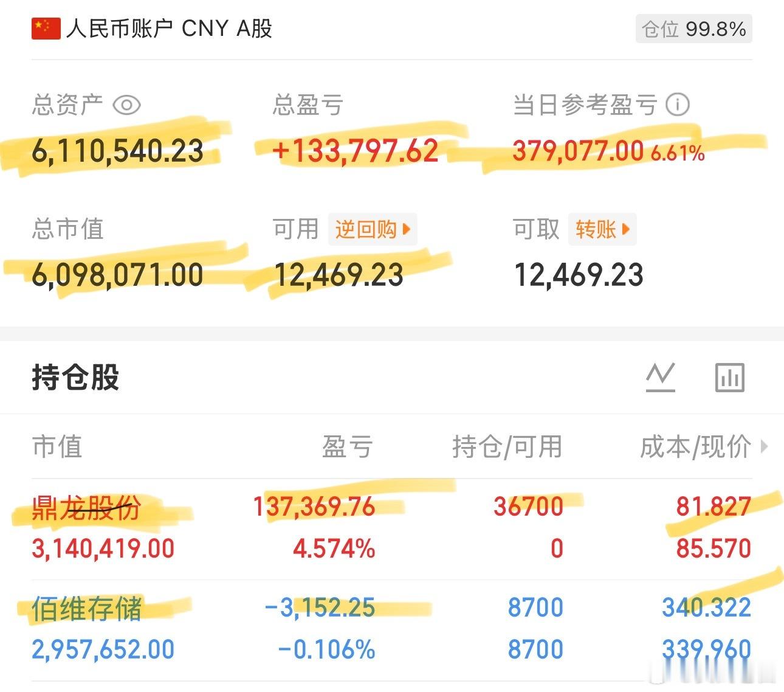Viewport: 784px width, 692px height.
Task: Click 佰维存储 loss value -3,152.25
Action: coord(320,607)
